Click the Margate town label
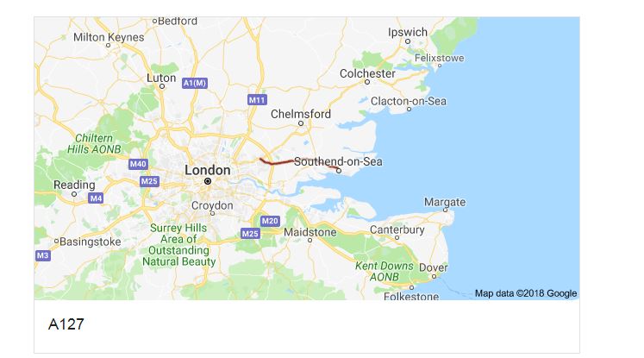This screenshot has height=358, width=644. (445, 202)
